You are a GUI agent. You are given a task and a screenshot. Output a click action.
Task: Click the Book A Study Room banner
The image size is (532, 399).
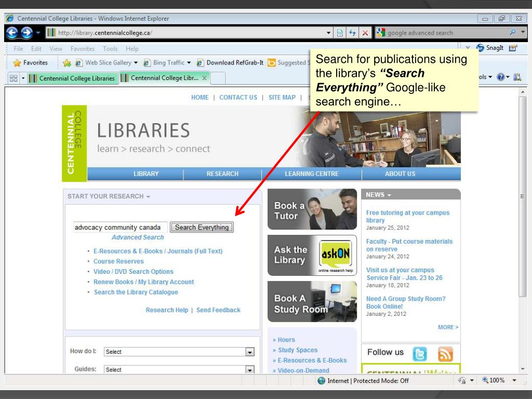pyautogui.click(x=312, y=302)
